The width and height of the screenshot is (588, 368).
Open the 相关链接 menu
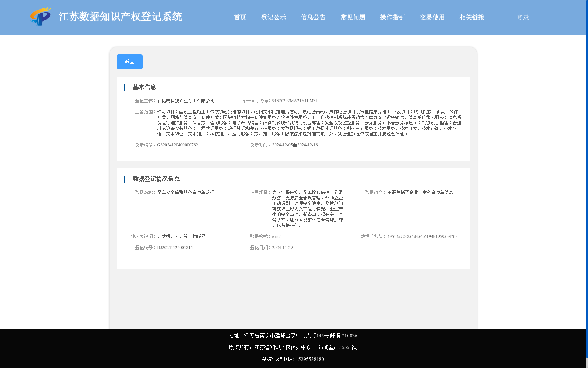472,17
